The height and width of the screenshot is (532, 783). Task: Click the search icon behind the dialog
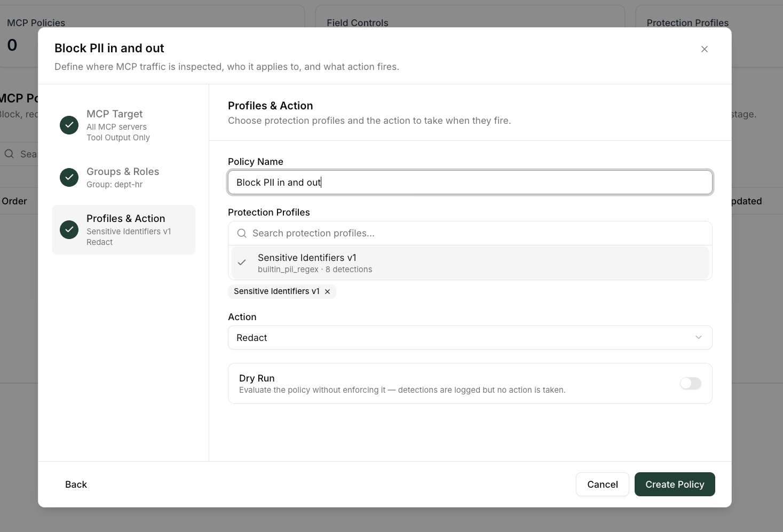(x=9, y=154)
